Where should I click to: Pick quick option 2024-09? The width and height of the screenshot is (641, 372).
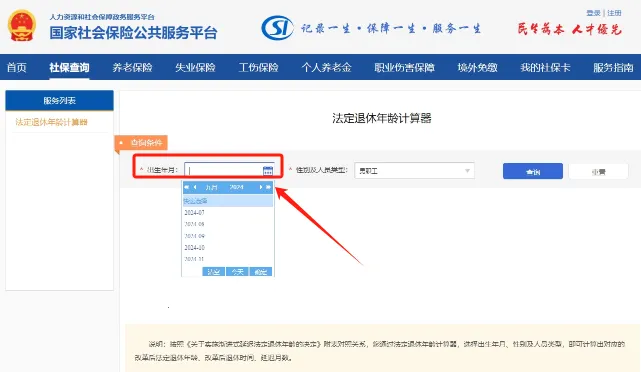tap(195, 236)
